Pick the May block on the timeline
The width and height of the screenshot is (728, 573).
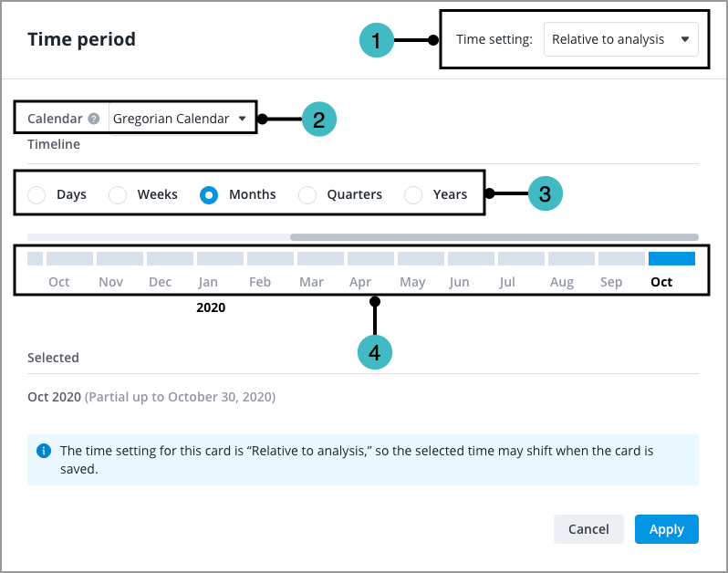[x=421, y=258]
